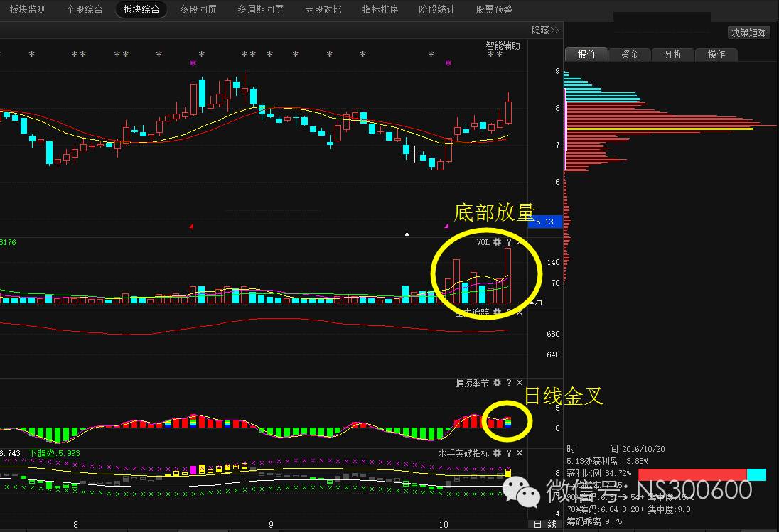Close the 捕捞季节 indicator panel

click(520, 383)
